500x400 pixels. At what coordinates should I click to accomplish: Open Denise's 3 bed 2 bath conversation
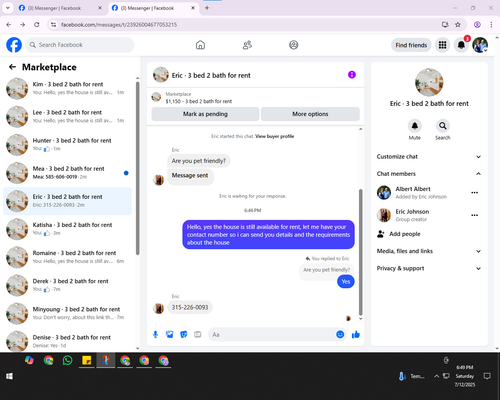click(67, 341)
